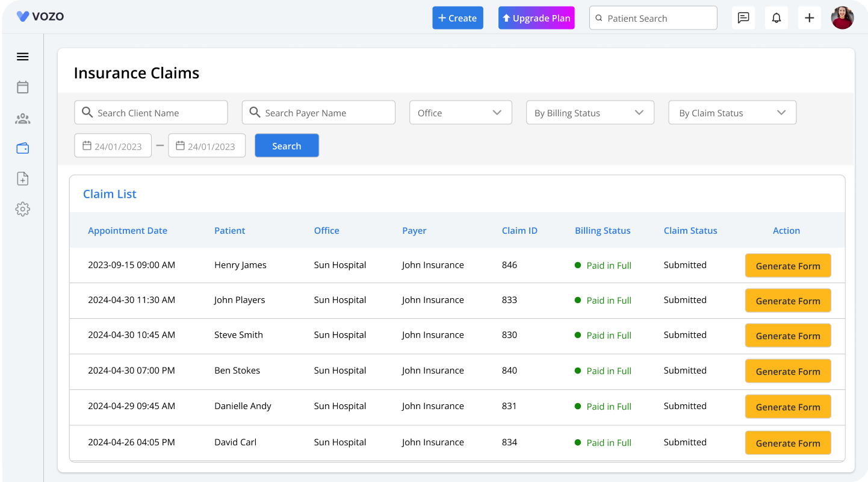Click appointment 2024-04-30 11:30 AM

coord(131,300)
